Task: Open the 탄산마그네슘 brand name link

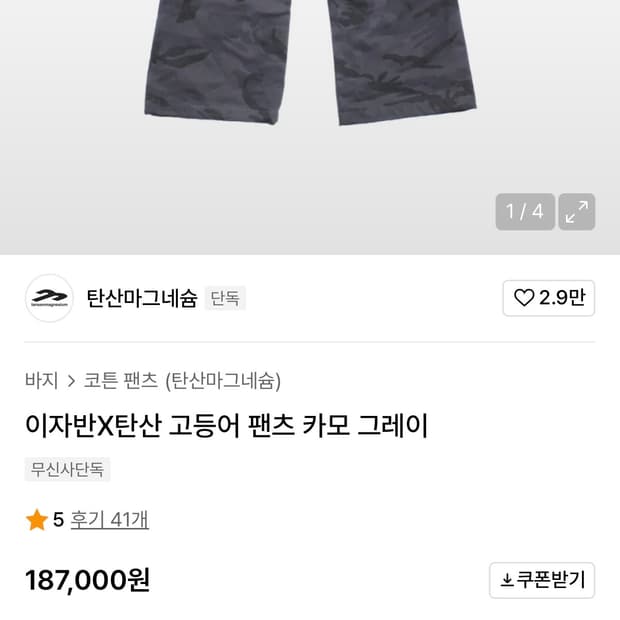Action: click(142, 298)
